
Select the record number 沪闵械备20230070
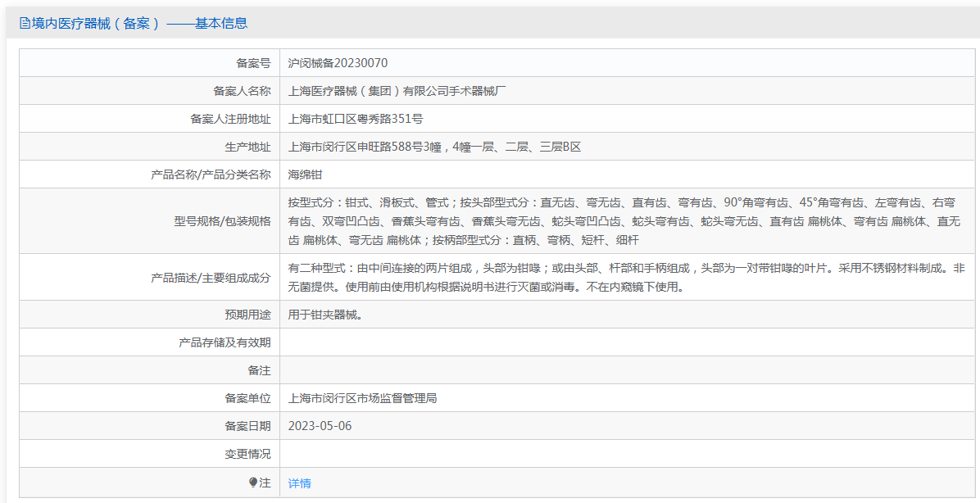coord(338,63)
